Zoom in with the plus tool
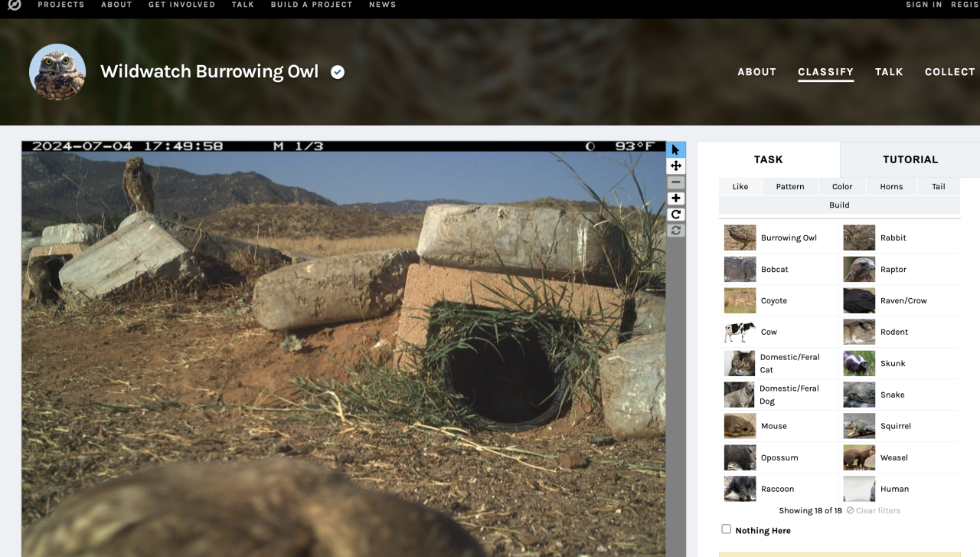Image resolution: width=980 pixels, height=557 pixels. coord(675,198)
